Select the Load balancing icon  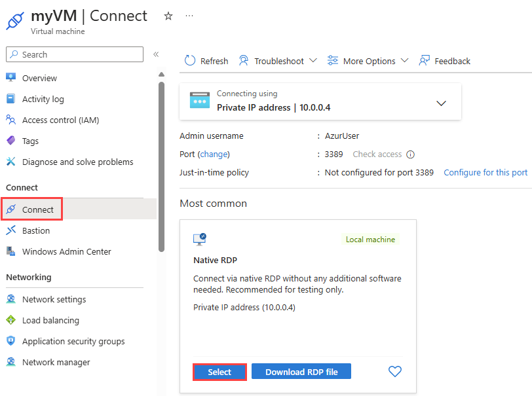[11, 320]
